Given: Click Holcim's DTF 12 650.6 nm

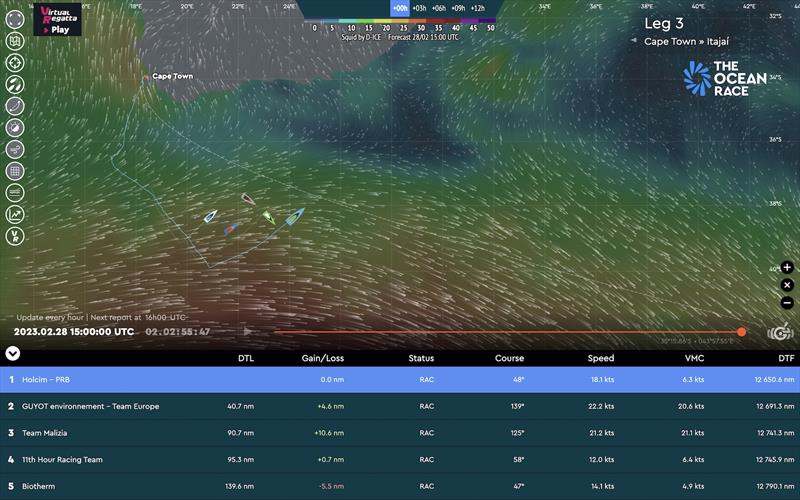Looking at the screenshot, I should [774, 380].
